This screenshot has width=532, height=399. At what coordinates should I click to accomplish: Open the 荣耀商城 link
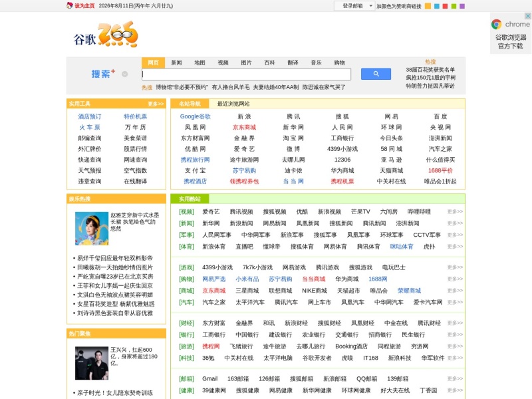pyautogui.click(x=409, y=291)
